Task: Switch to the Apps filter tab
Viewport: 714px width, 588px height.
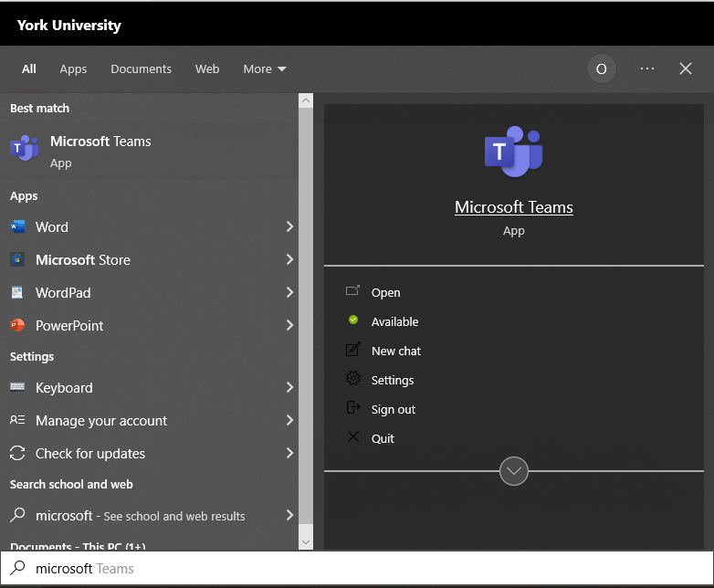Action: pyautogui.click(x=73, y=69)
